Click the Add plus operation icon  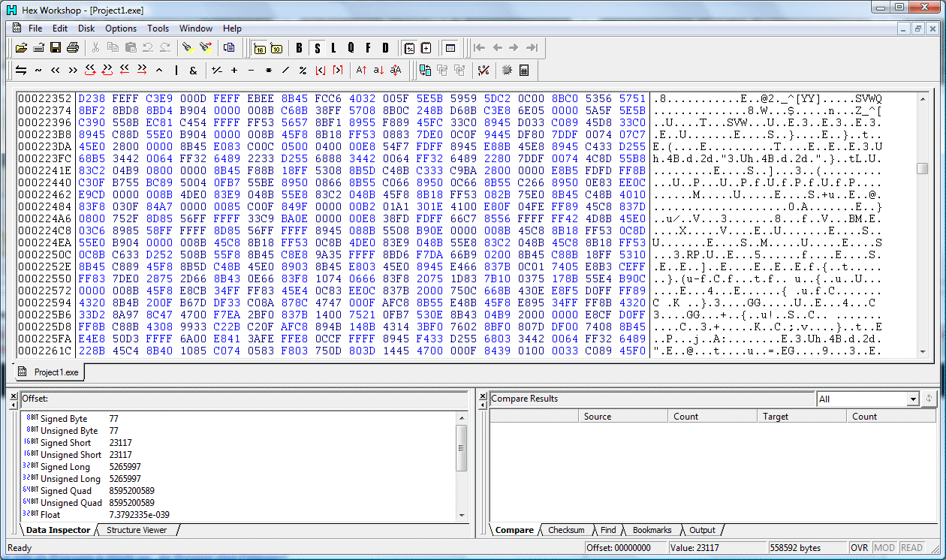(234, 70)
